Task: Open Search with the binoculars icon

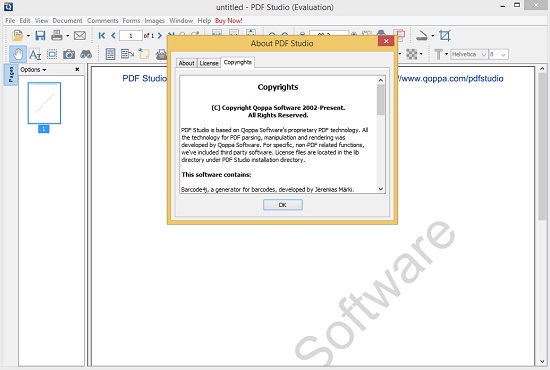Action: 86,54
